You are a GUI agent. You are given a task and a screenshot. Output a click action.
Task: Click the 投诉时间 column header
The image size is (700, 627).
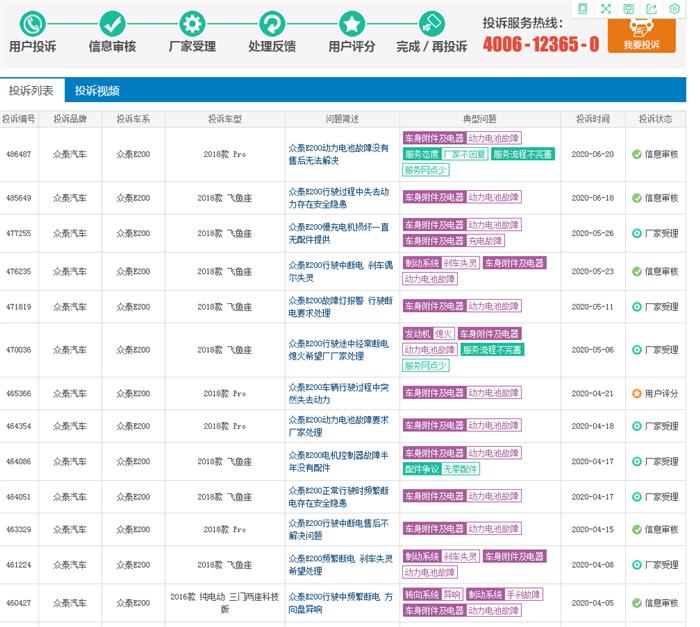pos(593,119)
